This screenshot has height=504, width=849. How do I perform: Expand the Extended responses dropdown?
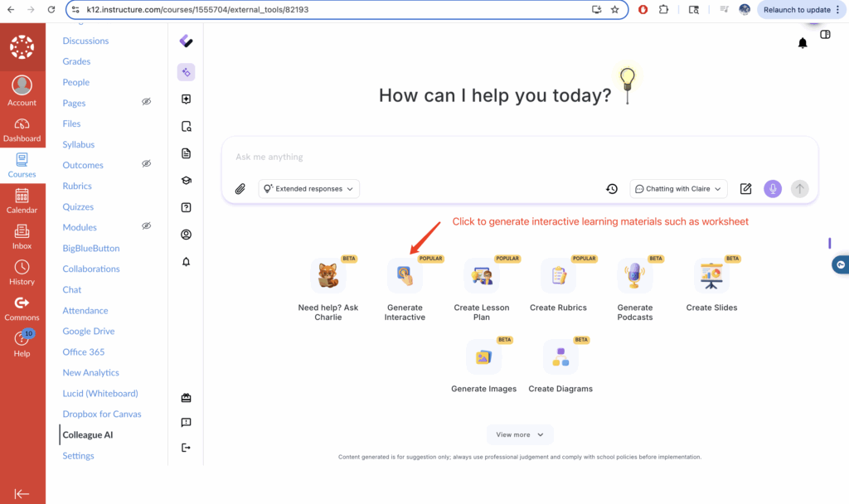pyautogui.click(x=308, y=189)
